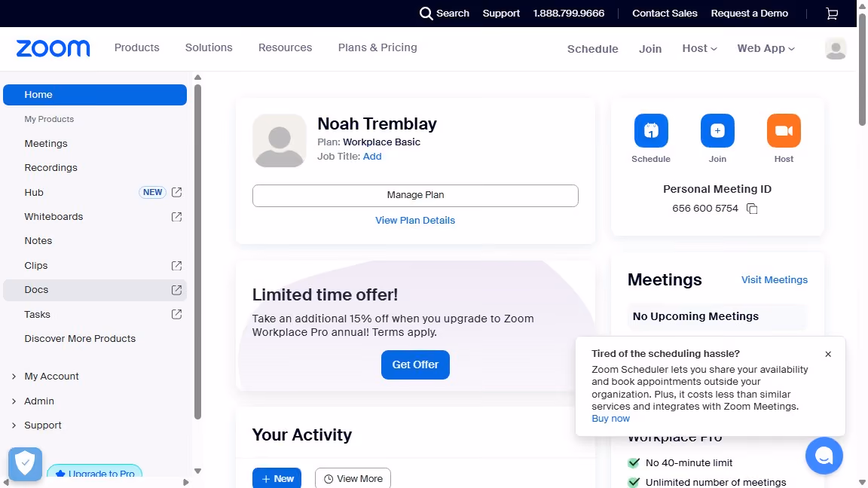
Task: Click Support in the top bar
Action: (501, 14)
